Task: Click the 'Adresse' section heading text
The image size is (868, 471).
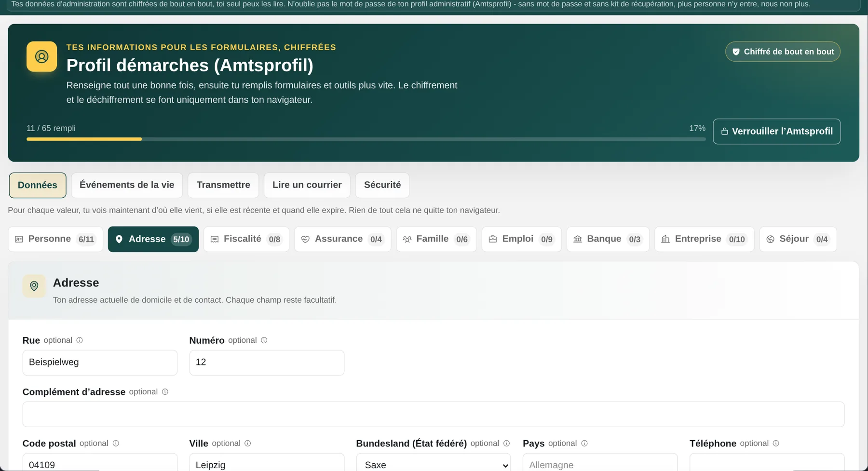Action: (76, 283)
